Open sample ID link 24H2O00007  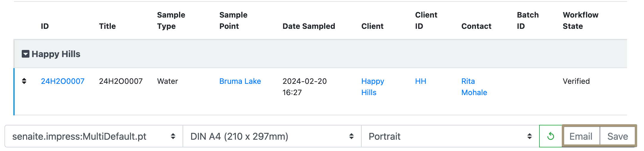63,81
